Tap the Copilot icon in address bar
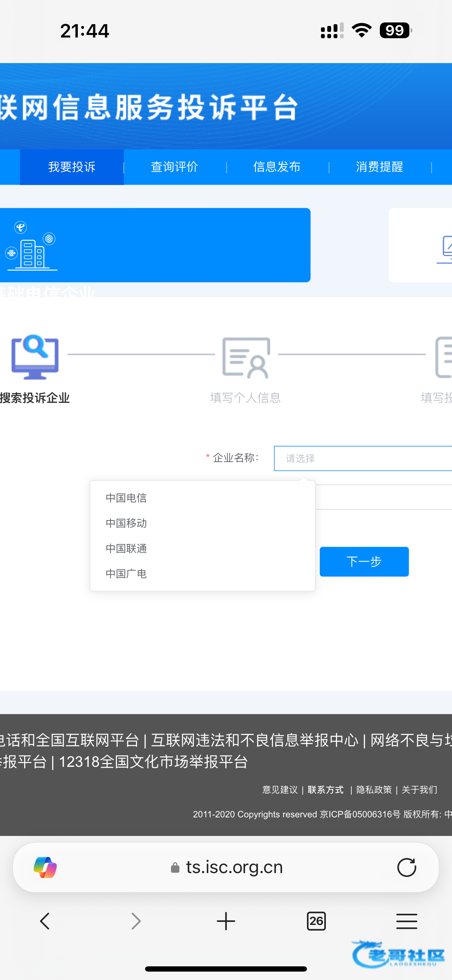 pyautogui.click(x=45, y=867)
